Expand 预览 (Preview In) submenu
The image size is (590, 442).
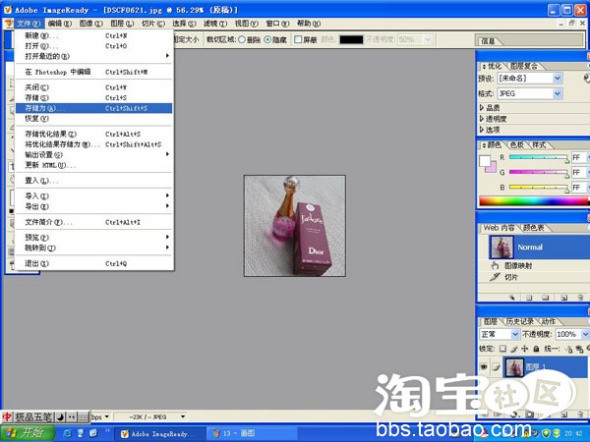pyautogui.click(x=94, y=237)
